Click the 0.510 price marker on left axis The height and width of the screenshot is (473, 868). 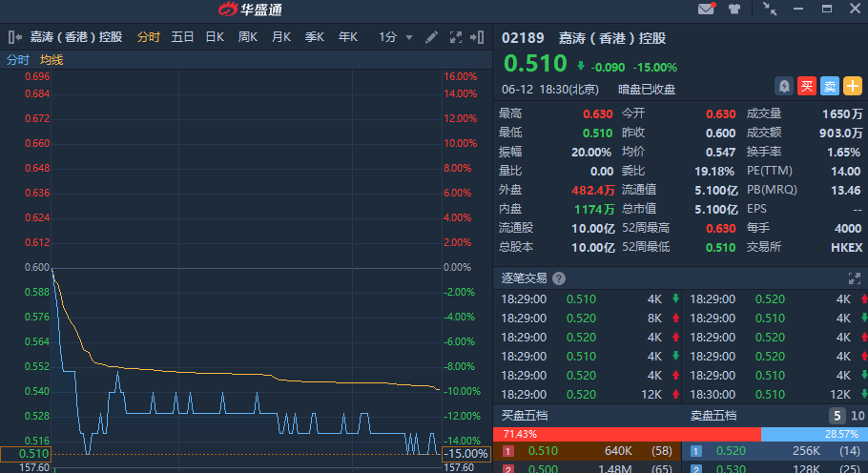(26, 454)
